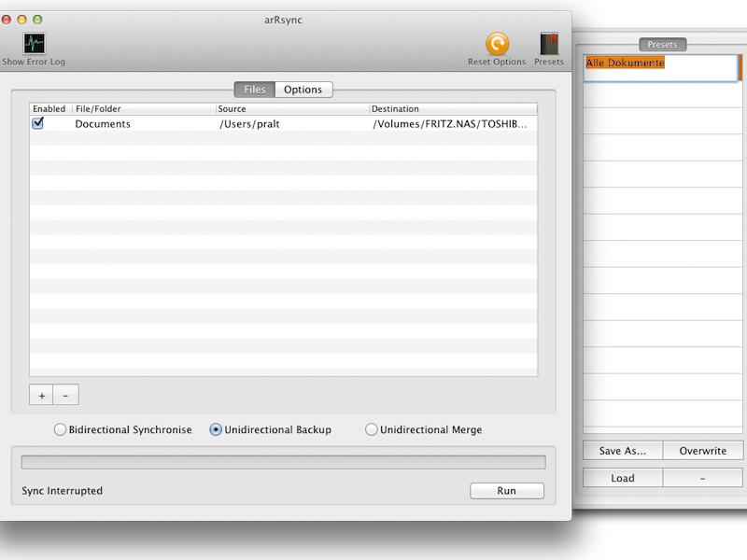The height and width of the screenshot is (560, 747).
Task: Start sync with the Run button
Action: 507,491
